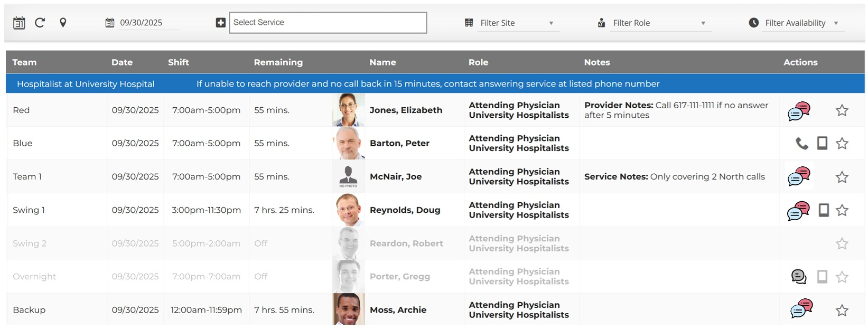Open chat with Jones, Elizabeth
This screenshot has height=329, width=868.
click(799, 111)
